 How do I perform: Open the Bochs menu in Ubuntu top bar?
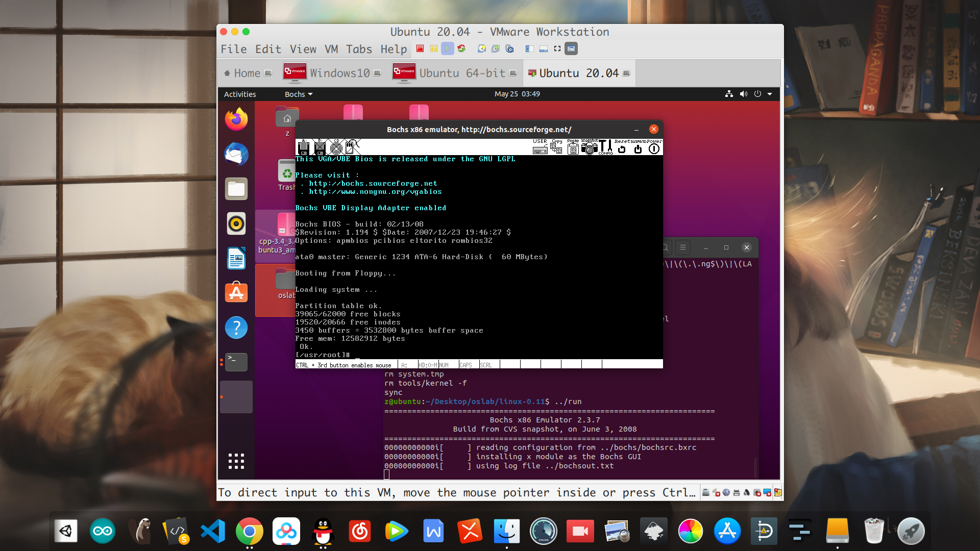(x=298, y=94)
